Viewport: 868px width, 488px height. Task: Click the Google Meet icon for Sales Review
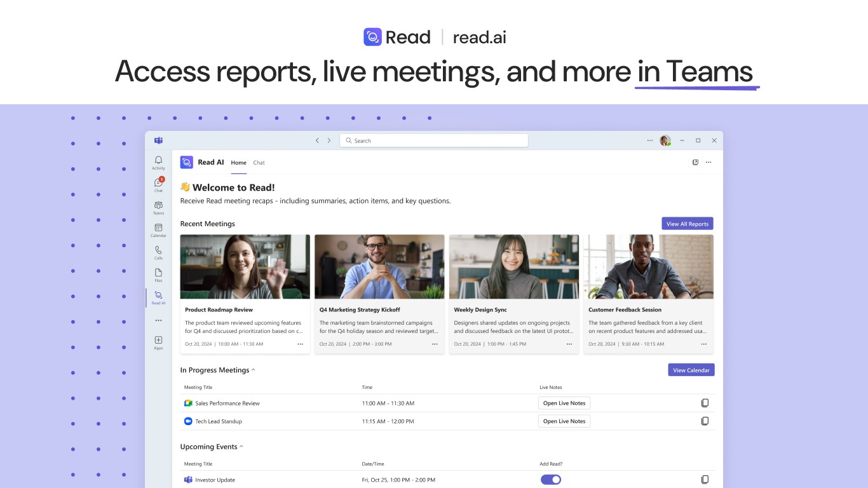tap(188, 403)
